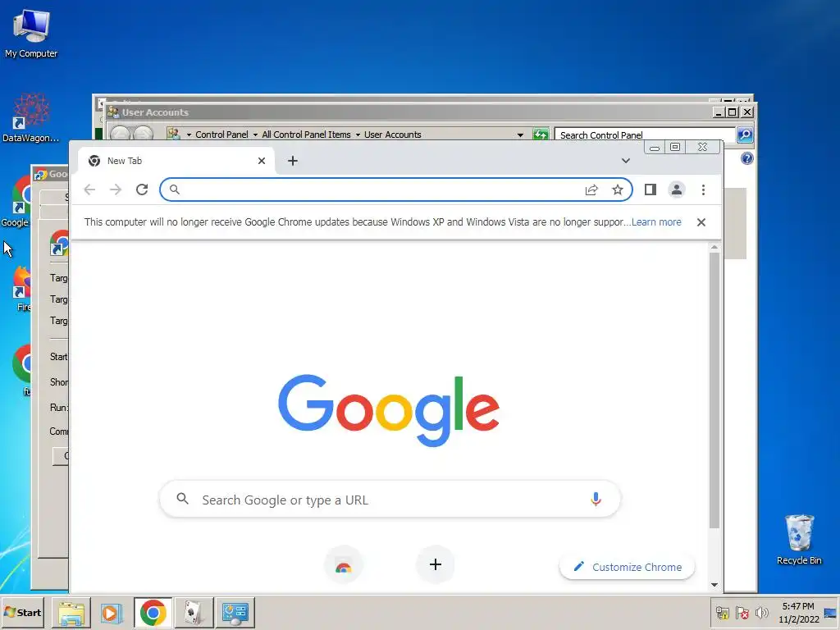Dismiss the Chrome updates info bar

701,222
